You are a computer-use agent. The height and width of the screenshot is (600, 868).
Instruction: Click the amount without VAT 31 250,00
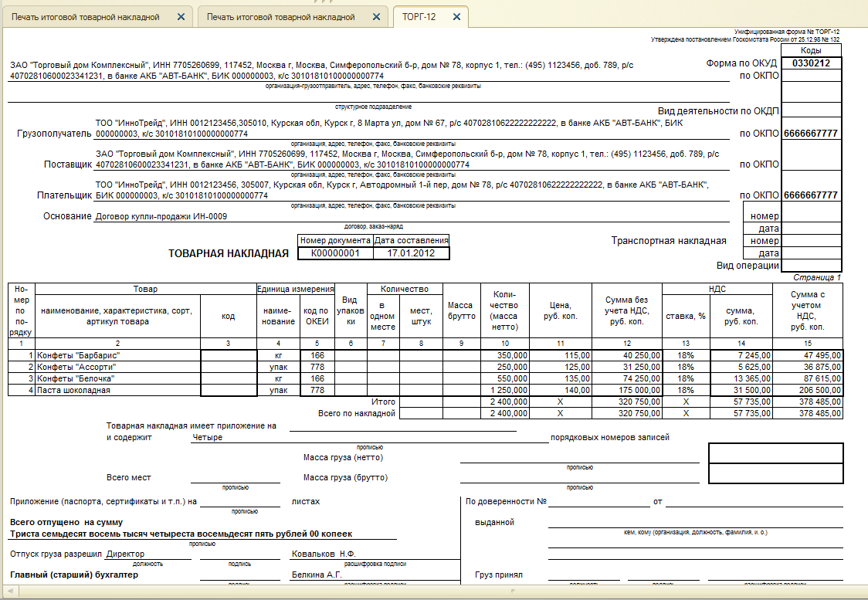[627, 367]
